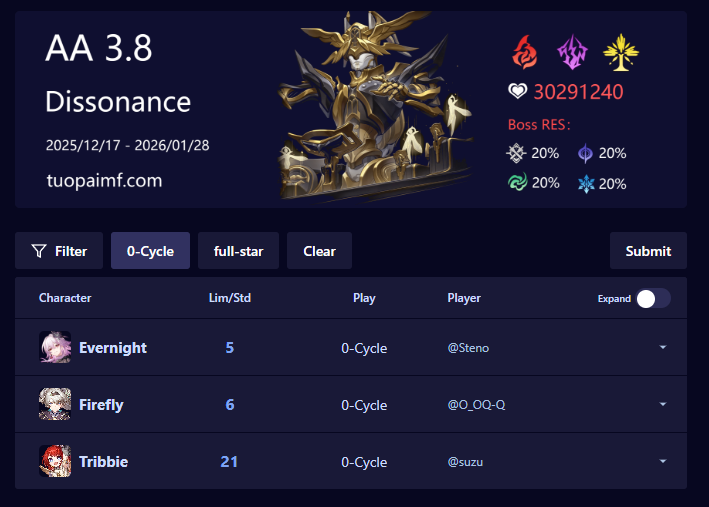Click Tribbie's character avatar
709x507 pixels.
55,461
